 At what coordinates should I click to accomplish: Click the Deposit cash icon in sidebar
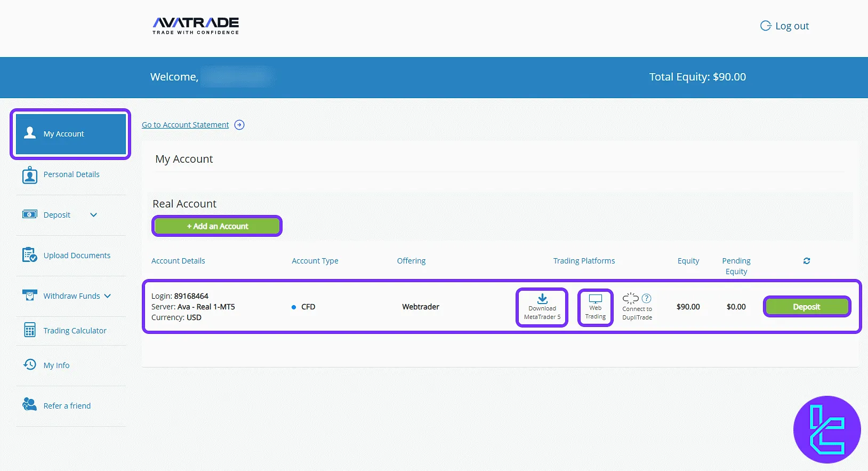[x=30, y=214]
